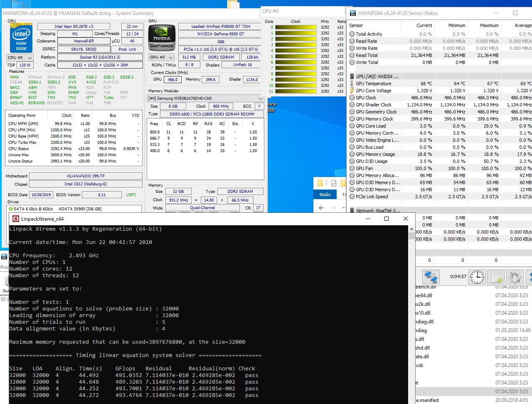This screenshot has width=532, height=404.
Task: Open sensor settings via the gear icon
Action: click(x=515, y=276)
